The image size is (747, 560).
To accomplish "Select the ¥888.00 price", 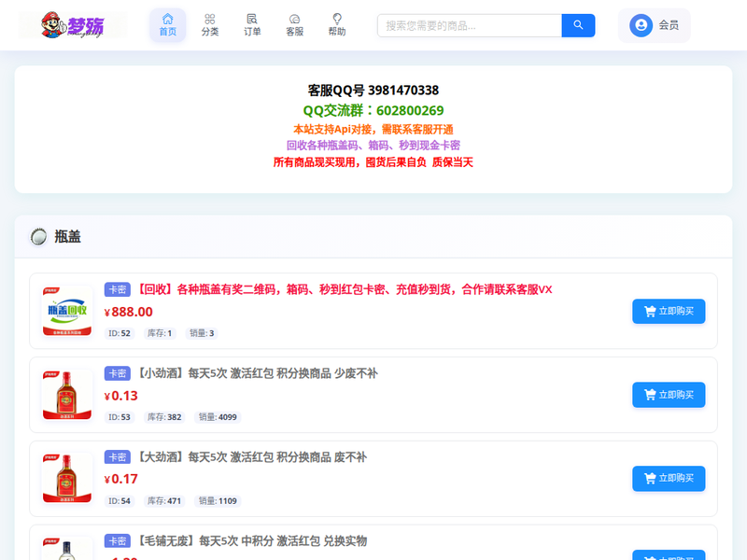I will (129, 312).
